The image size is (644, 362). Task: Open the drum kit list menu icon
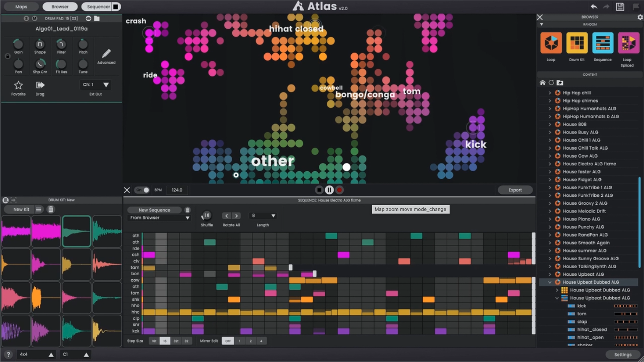pos(39,210)
